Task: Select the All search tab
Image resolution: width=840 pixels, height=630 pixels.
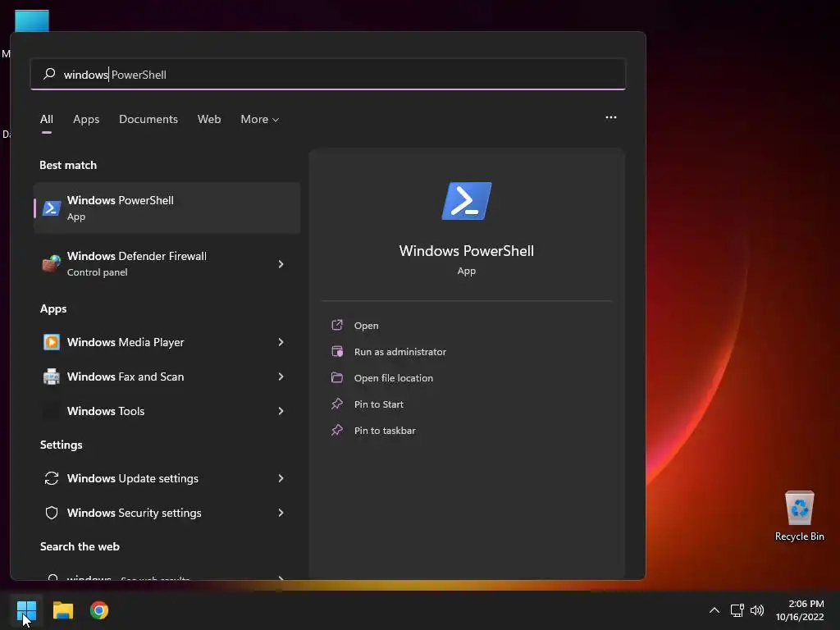Action: [x=47, y=119]
